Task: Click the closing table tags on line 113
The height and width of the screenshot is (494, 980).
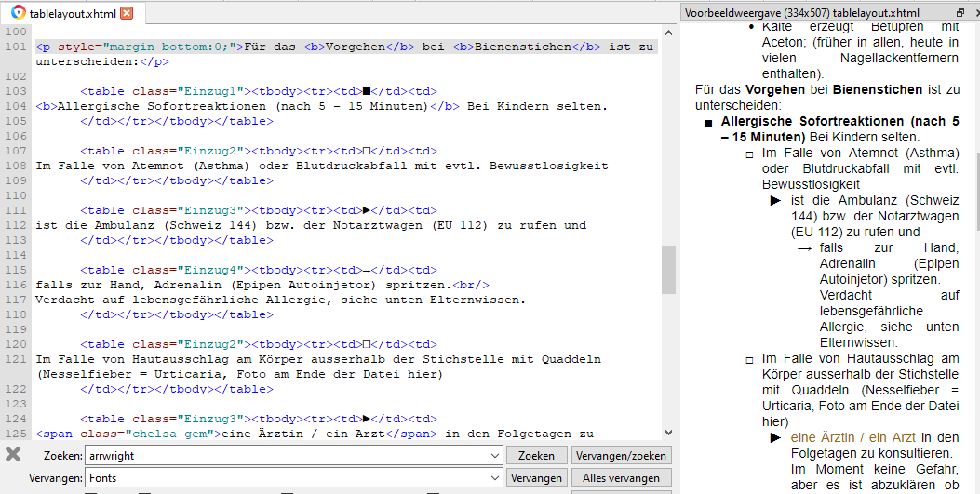Action: (177, 240)
